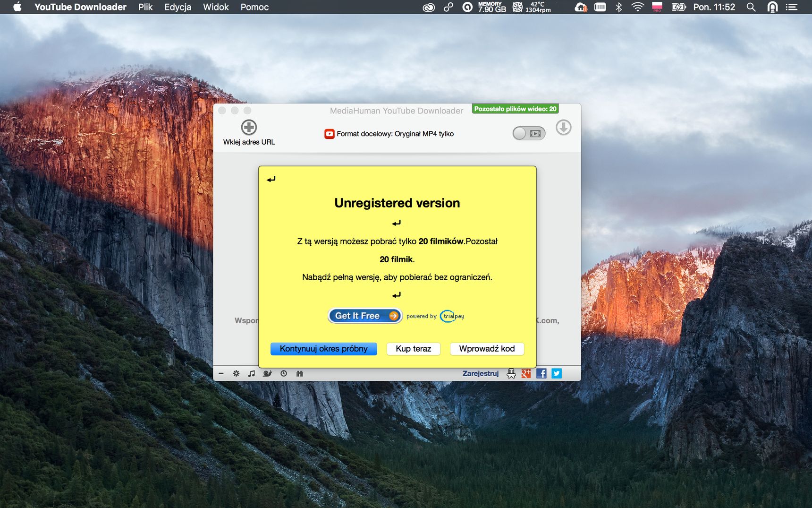
Task: Open the Pomoc menu
Action: [x=254, y=7]
